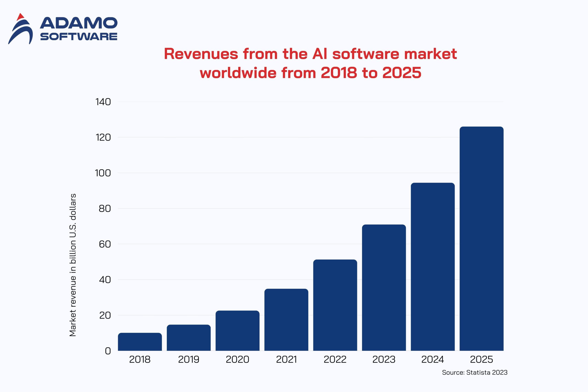Click the 2022 x-axis year label

pyautogui.click(x=335, y=360)
